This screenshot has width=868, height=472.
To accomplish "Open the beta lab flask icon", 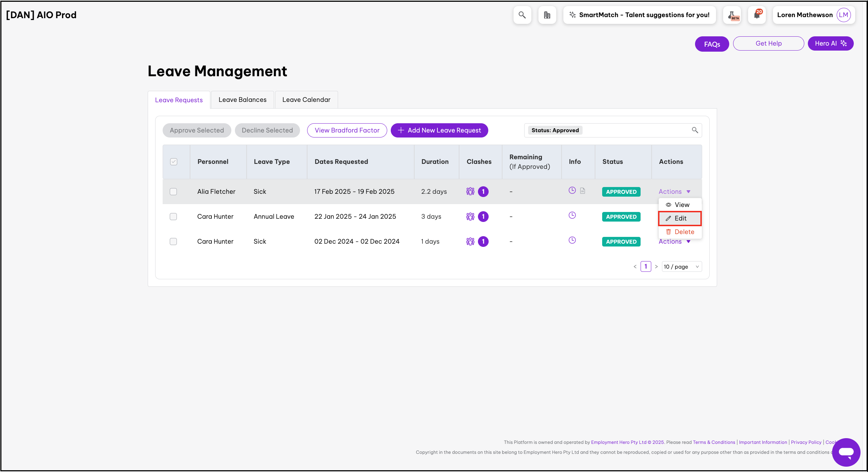I will click(x=732, y=15).
